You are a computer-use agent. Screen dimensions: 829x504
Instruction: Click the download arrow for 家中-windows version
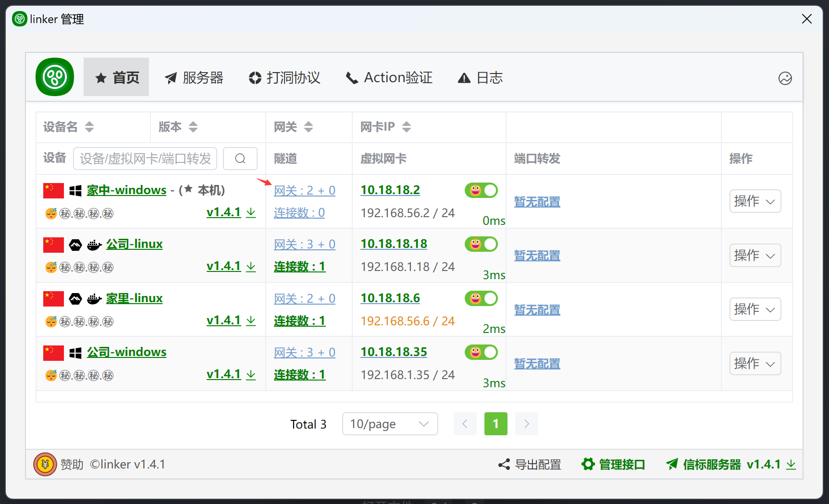(x=251, y=212)
